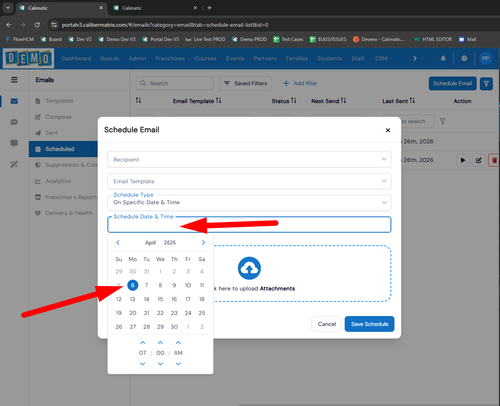Viewport: 500px width, 406px height.
Task: Open Scheduled in the Emails menu
Action: click(63, 149)
